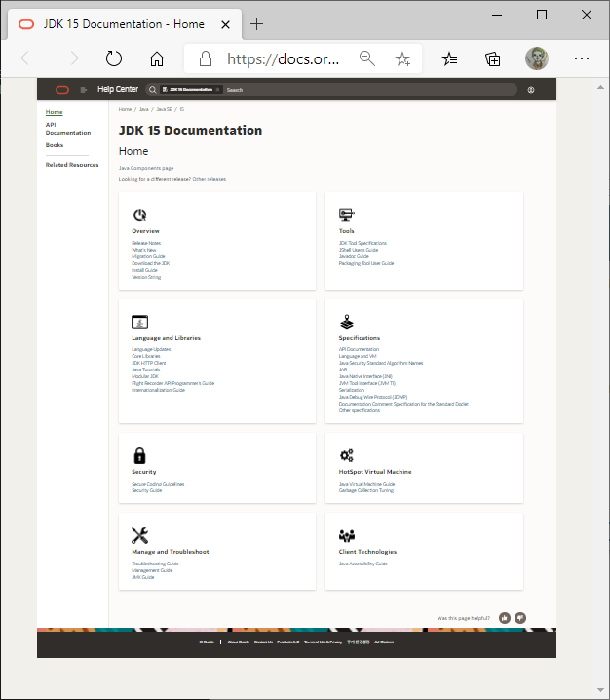Open JDK Tool Specifications link
Image resolution: width=610 pixels, height=700 pixels.
coord(362,243)
